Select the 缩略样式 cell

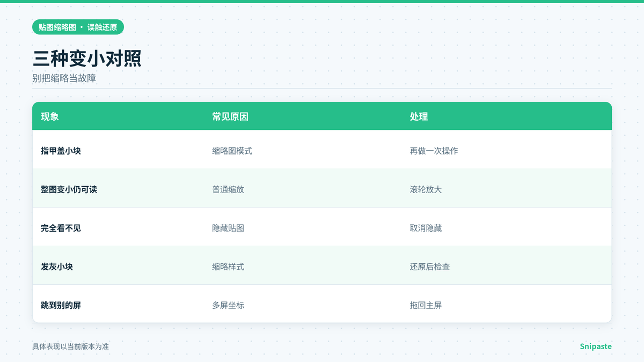pos(228,267)
